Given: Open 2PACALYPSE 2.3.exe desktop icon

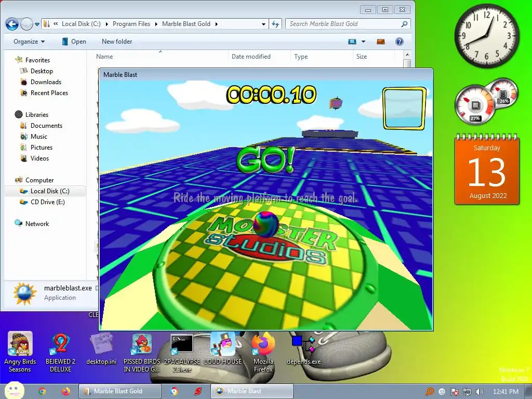Looking at the screenshot, I should click(182, 353).
